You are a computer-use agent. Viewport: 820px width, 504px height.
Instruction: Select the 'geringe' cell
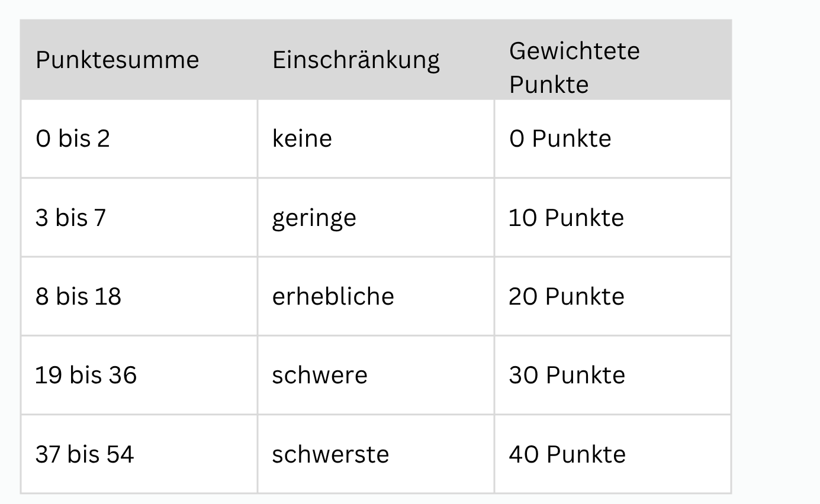coord(376,218)
